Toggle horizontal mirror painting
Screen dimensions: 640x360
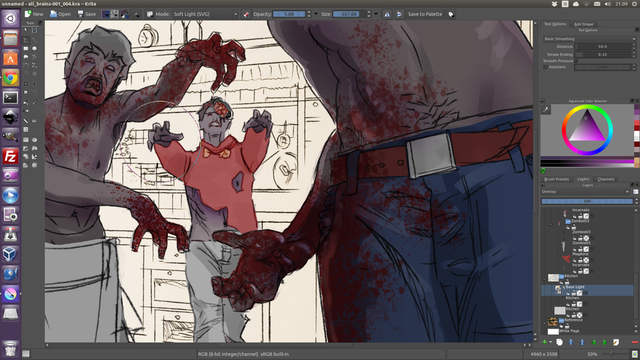coord(387,14)
